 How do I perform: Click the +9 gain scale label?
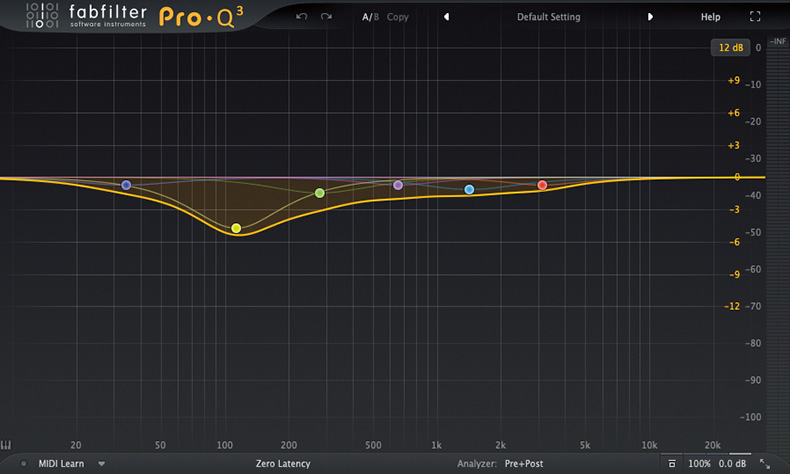click(x=734, y=81)
